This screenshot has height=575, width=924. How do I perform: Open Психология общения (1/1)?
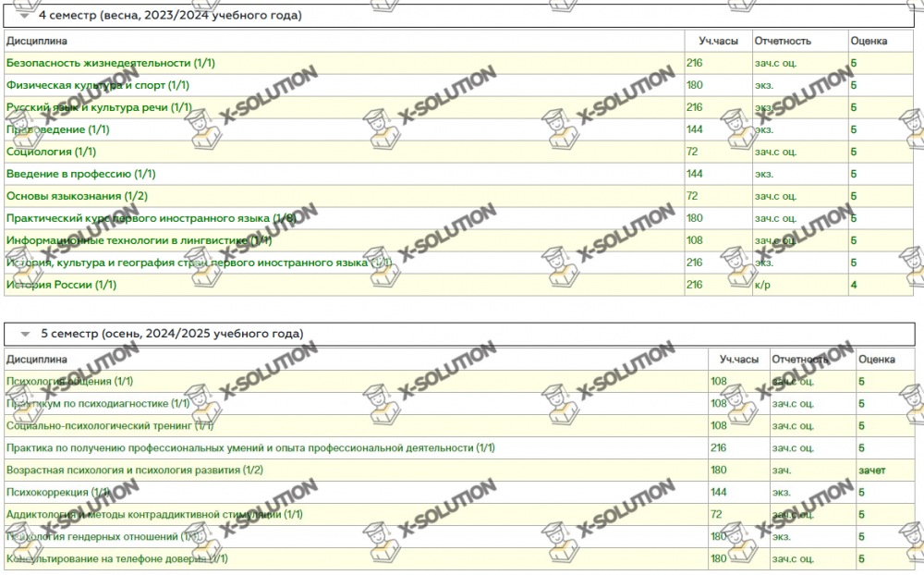[x=69, y=382]
